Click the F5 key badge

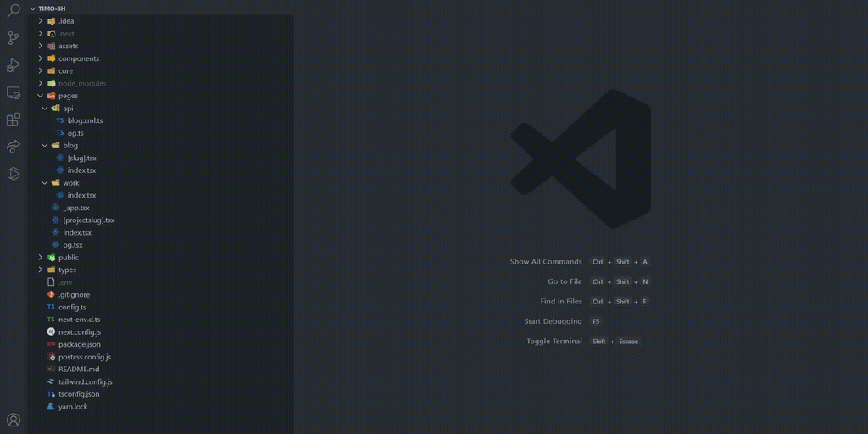596,321
